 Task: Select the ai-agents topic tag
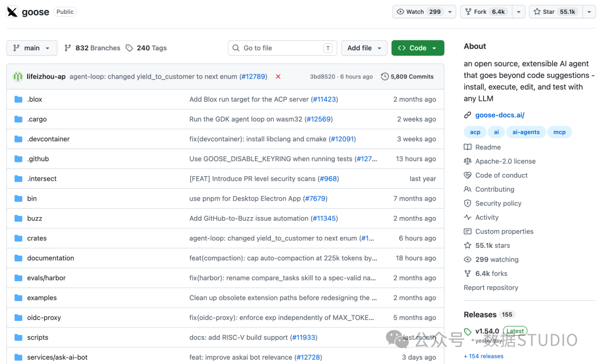pos(526,132)
